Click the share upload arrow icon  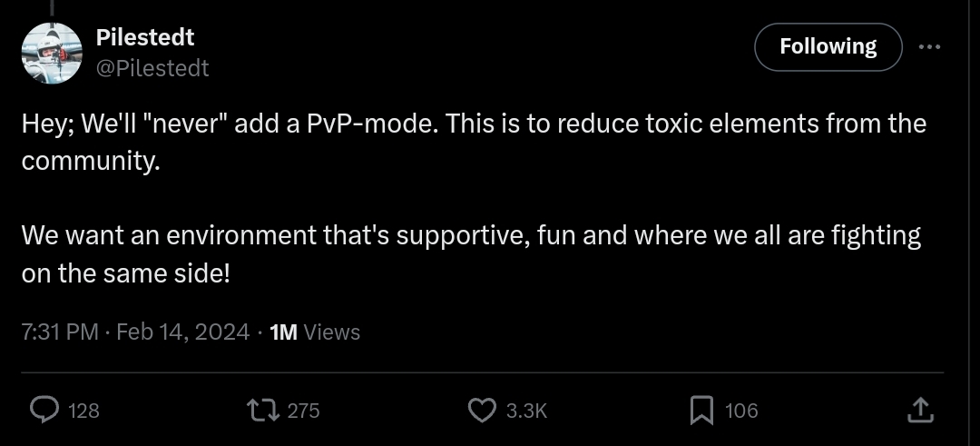pyautogui.click(x=920, y=411)
